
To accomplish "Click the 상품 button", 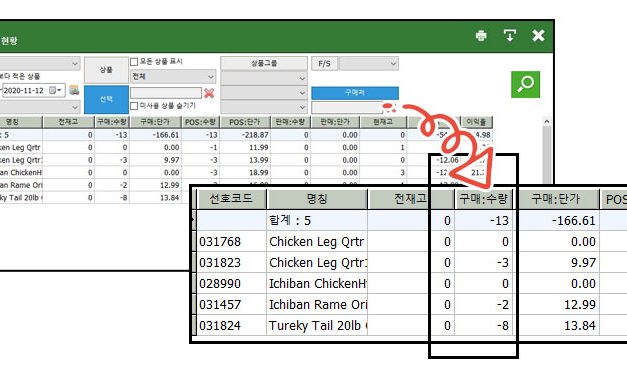I will click(106, 70).
